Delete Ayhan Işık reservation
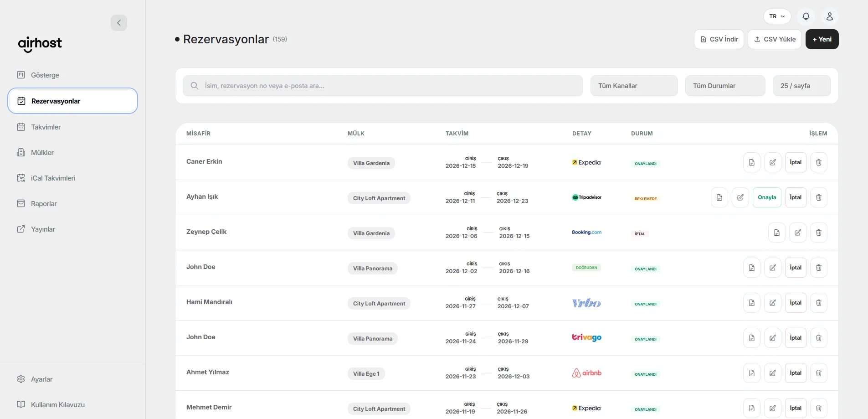This screenshot has height=419, width=868. 819,197
